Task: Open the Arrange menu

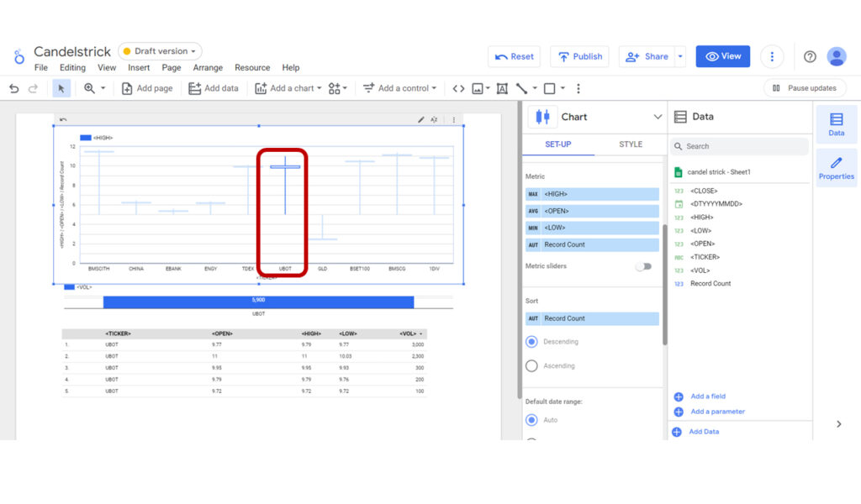Action: pyautogui.click(x=208, y=67)
